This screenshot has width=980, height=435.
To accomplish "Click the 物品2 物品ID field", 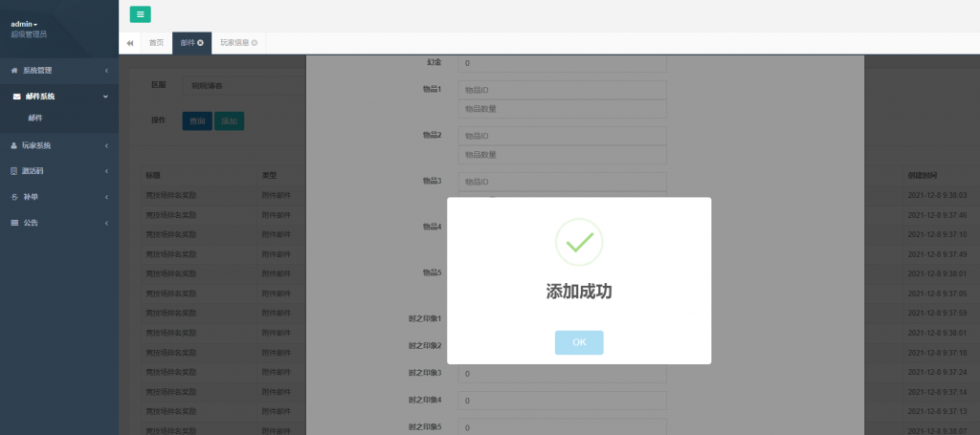I will point(562,136).
